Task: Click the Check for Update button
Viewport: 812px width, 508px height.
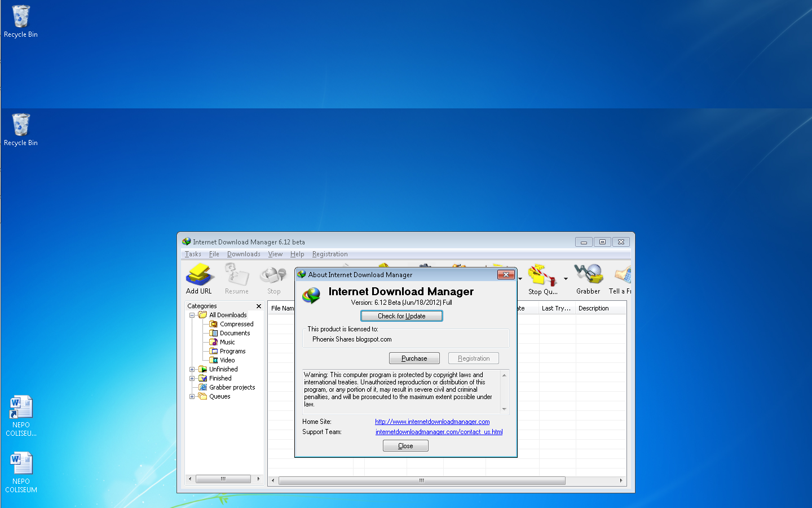Action: click(401, 316)
